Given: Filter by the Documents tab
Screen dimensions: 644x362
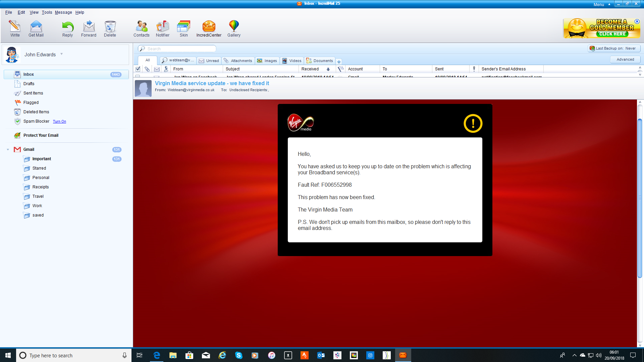Looking at the screenshot, I should pyautogui.click(x=320, y=61).
